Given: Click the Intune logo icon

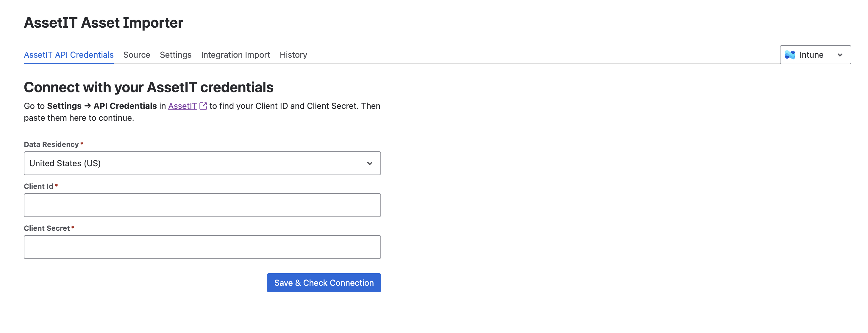Looking at the screenshot, I should pyautogui.click(x=790, y=54).
